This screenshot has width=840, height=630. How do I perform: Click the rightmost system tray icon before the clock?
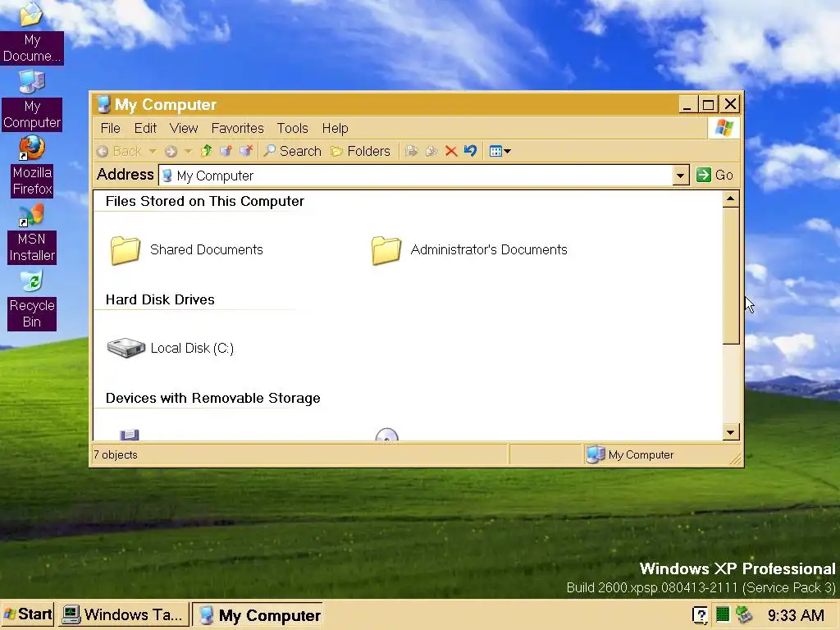tap(744, 614)
